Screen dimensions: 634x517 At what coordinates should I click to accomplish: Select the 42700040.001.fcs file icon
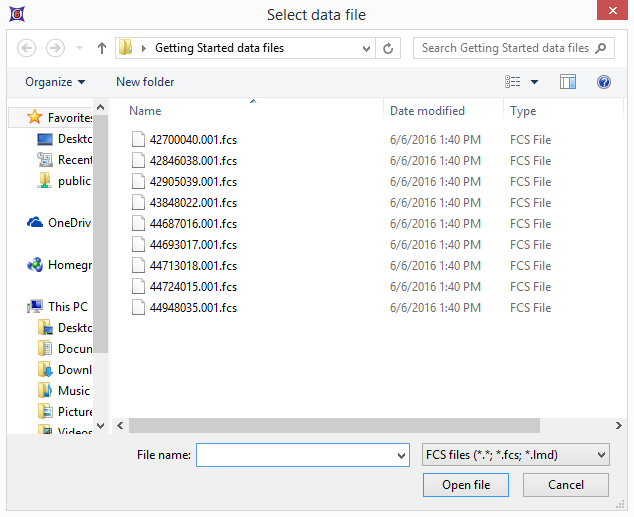click(138, 140)
